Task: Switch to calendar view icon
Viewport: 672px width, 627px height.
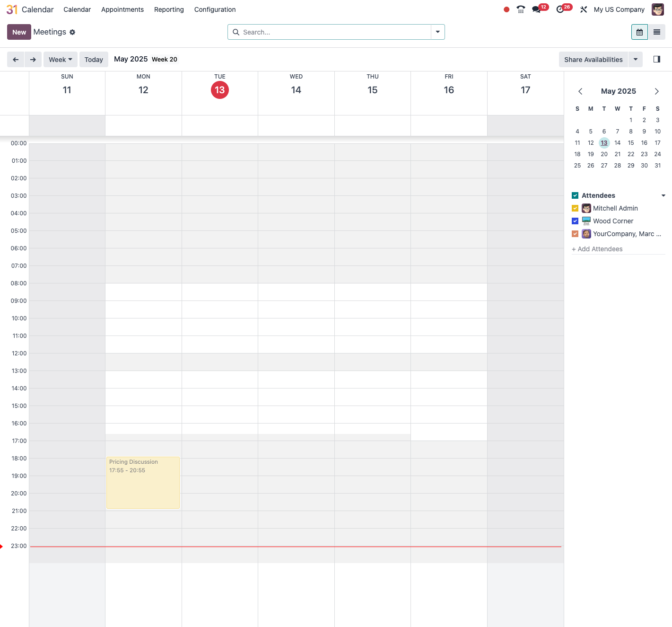Action: pos(639,32)
